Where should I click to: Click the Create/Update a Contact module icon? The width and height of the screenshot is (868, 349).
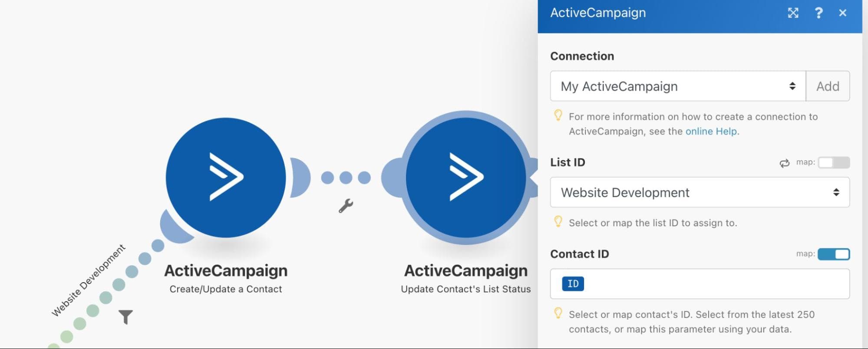point(225,177)
